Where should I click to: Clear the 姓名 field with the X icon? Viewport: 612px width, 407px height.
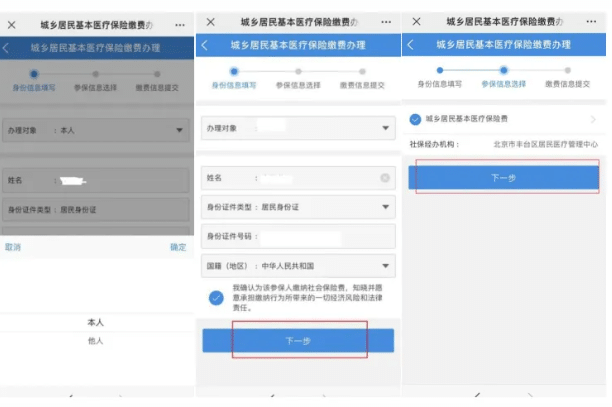[385, 178]
